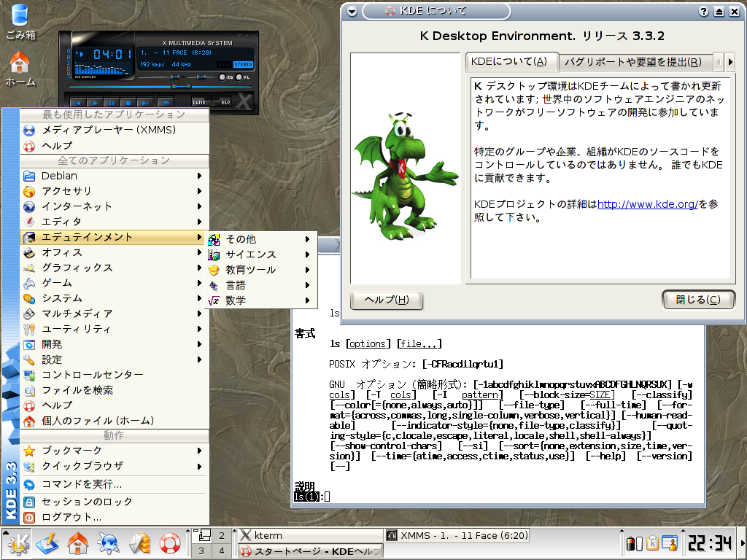Image resolution: width=747 pixels, height=560 pixels.
Task: Expand the 教育ツール submenu
Action: click(x=260, y=270)
